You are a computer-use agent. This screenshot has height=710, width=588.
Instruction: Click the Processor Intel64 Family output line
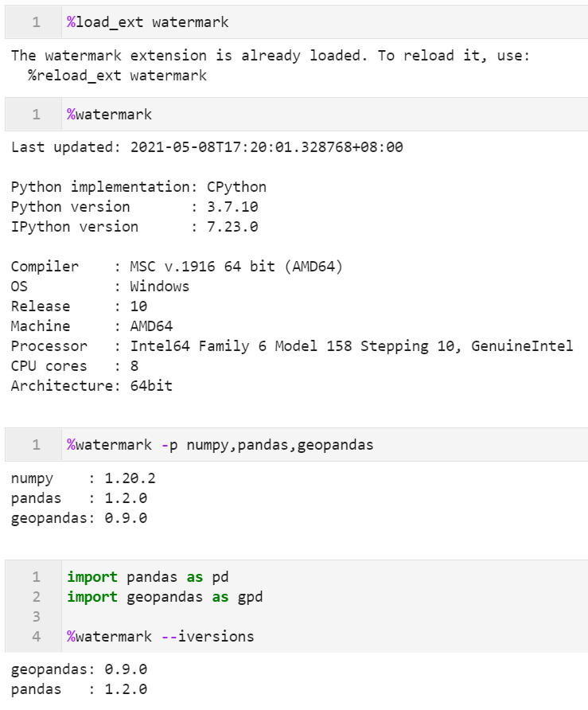point(292,346)
